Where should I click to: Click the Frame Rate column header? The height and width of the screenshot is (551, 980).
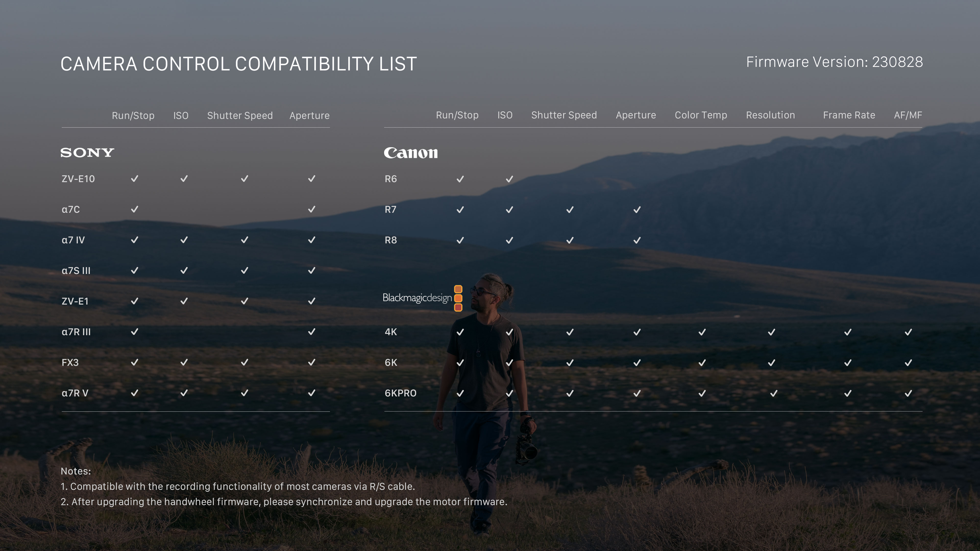pos(849,115)
